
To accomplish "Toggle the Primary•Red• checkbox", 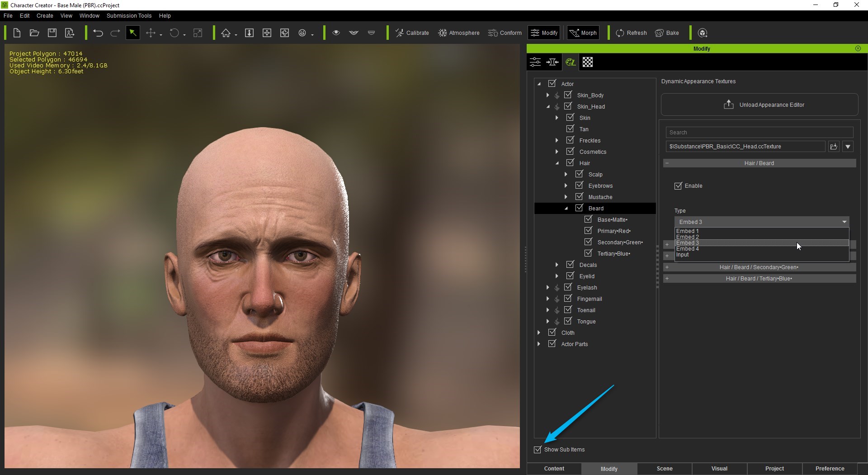I will 589,230.
